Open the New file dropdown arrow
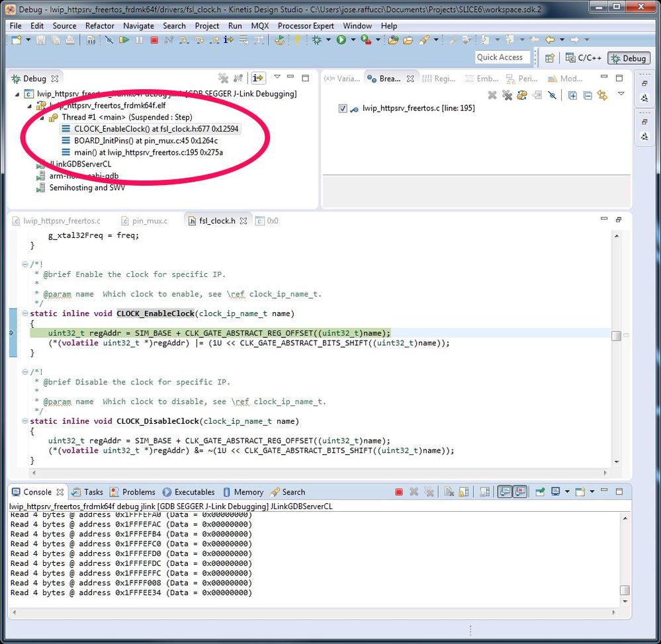 point(28,40)
